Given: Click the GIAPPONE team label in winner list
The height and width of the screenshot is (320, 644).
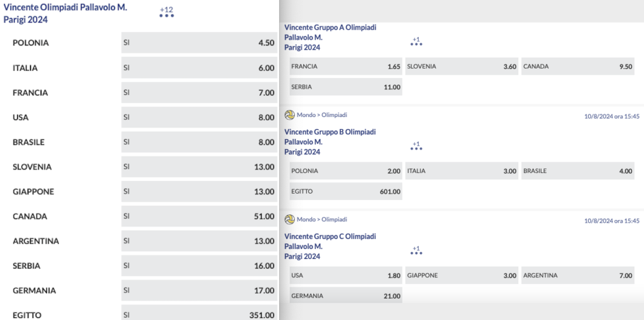Looking at the screenshot, I should click(33, 191).
